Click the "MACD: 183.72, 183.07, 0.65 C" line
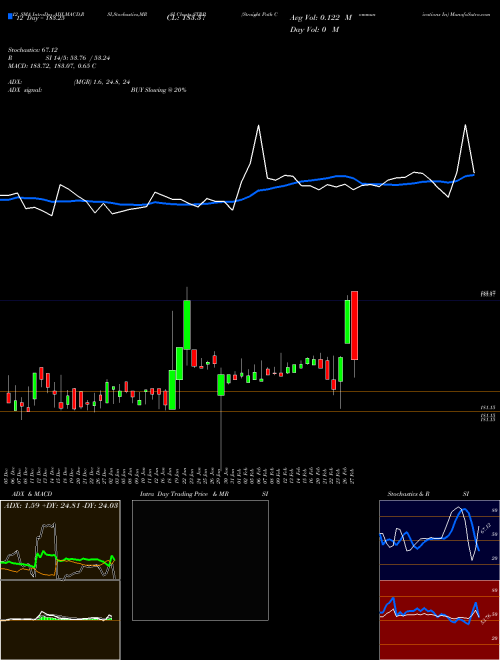500x660 pixels. point(52,66)
